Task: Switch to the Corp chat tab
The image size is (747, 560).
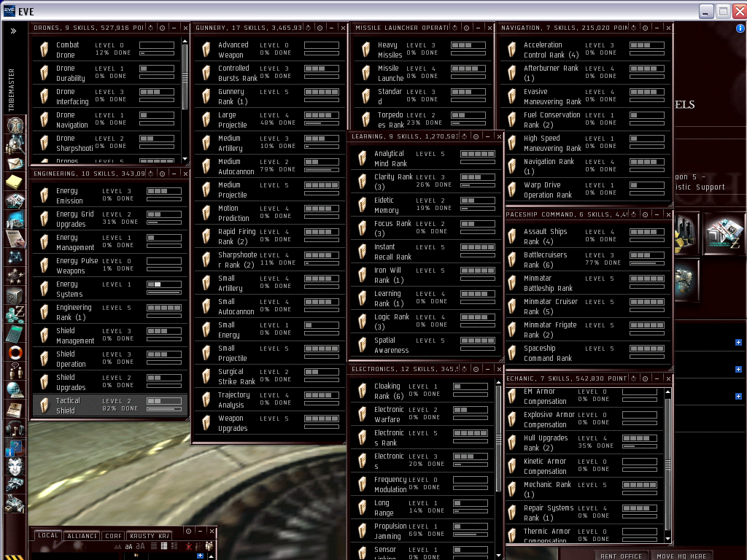Action: click(113, 536)
